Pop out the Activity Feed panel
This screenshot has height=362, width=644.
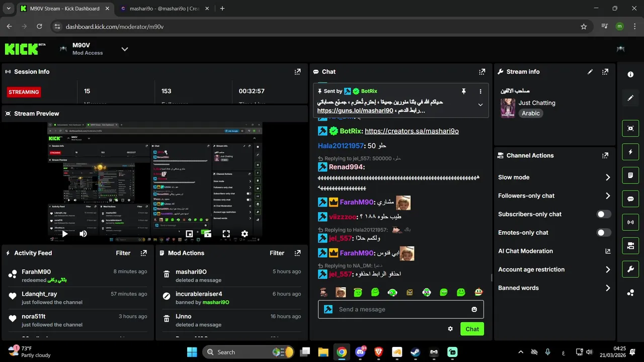[x=143, y=253]
